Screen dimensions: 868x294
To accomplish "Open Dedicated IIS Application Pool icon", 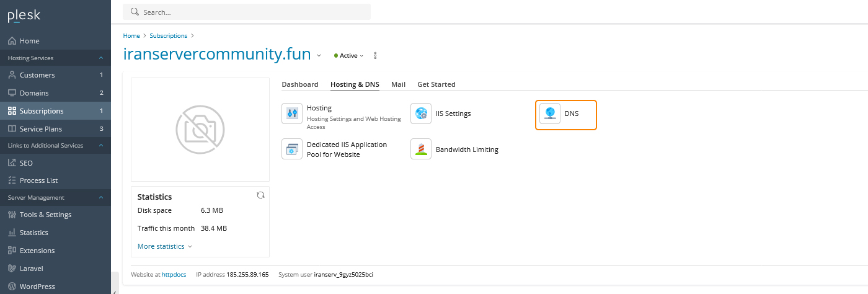I will [x=291, y=149].
